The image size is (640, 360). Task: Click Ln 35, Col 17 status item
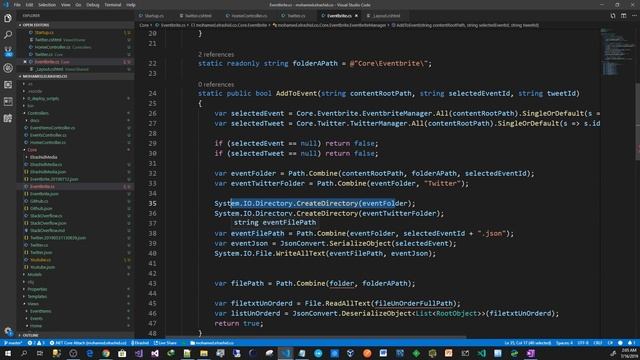click(528, 343)
